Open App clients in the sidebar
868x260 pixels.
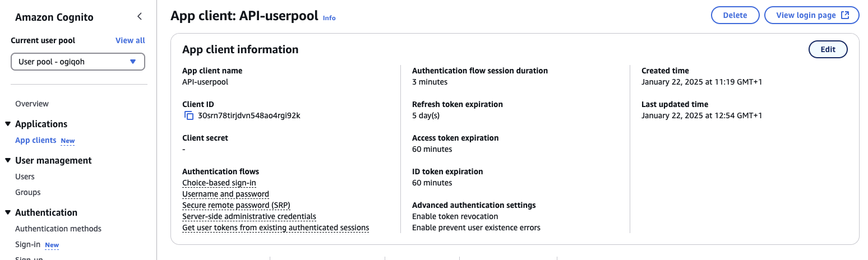36,140
